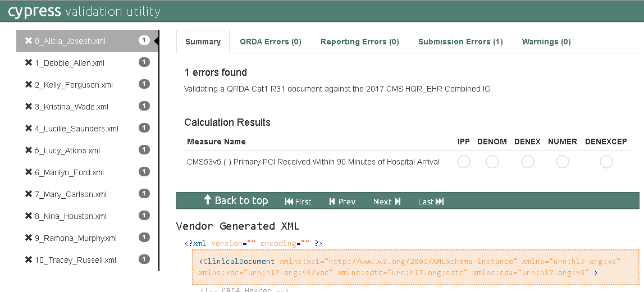Open the QRDA Errors (0) tab

tap(271, 42)
